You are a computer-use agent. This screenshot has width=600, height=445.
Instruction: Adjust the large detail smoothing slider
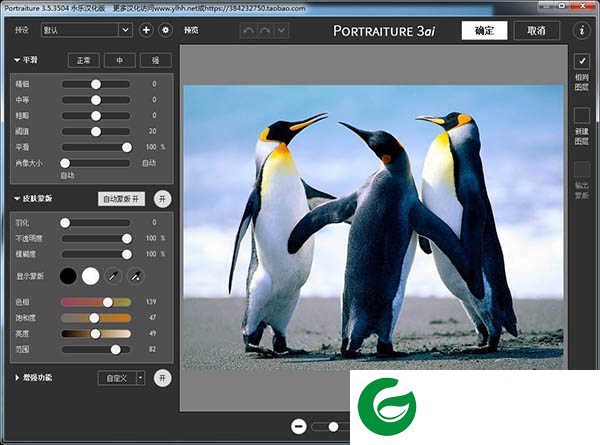pos(96,116)
